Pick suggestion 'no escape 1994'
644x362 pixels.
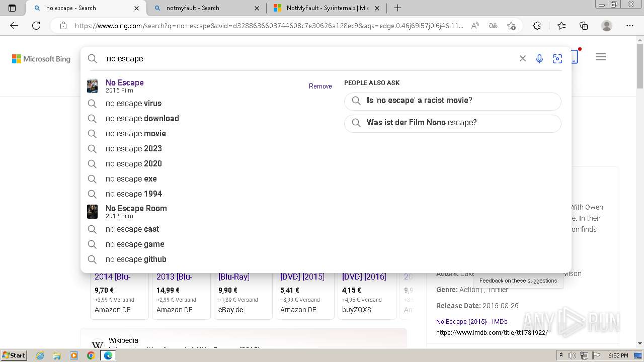click(x=209, y=194)
